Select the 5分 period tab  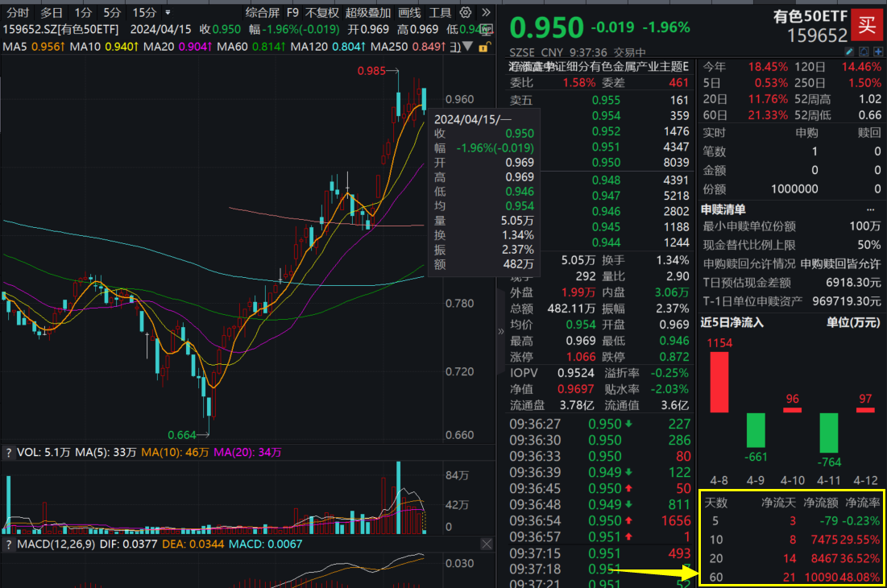(x=112, y=12)
